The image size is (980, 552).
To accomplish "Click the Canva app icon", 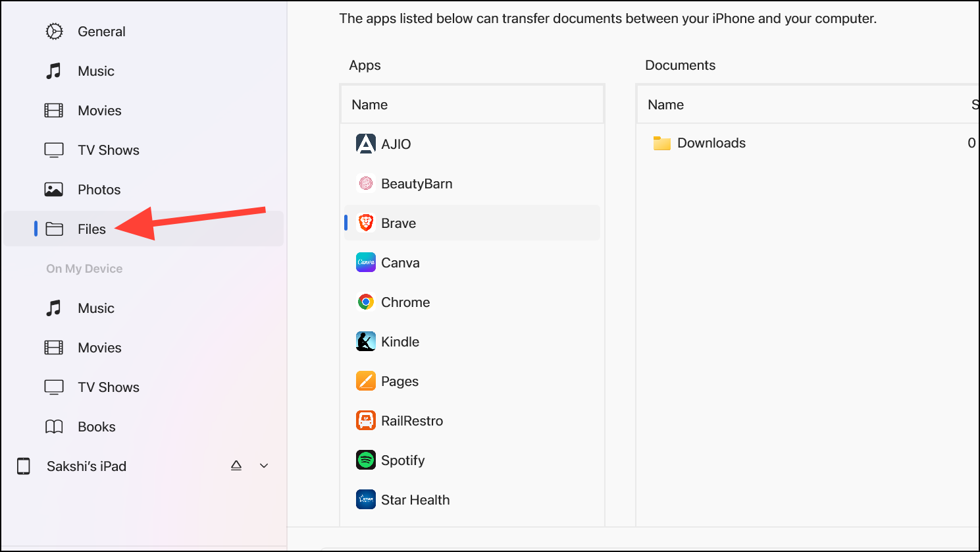I will pyautogui.click(x=366, y=262).
